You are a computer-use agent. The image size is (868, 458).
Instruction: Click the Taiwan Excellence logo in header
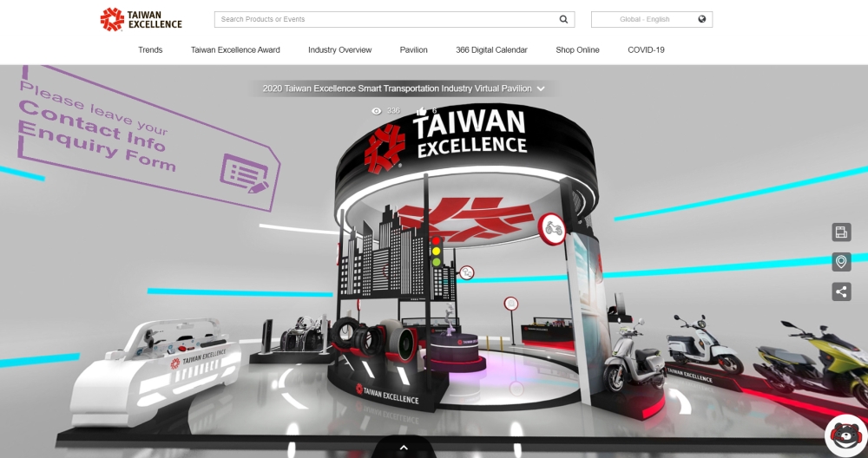(141, 19)
